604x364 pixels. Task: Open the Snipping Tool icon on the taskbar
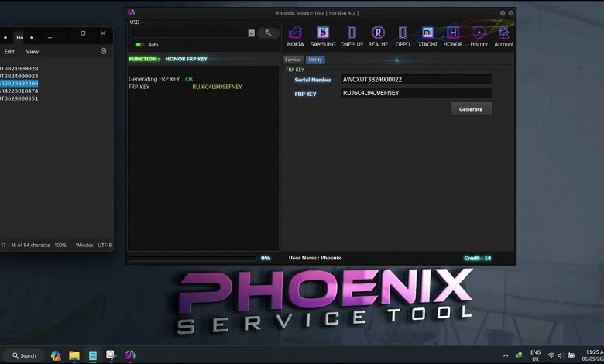pyautogui.click(x=112, y=355)
